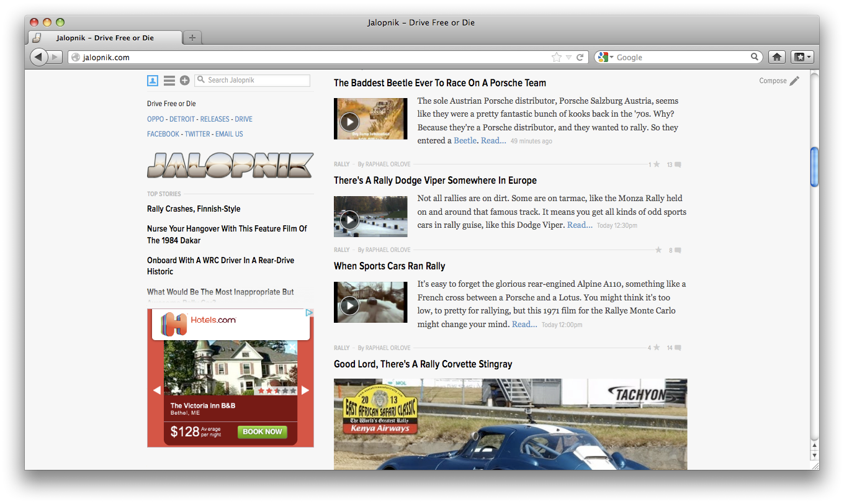
Task: Click Read... link in the Beetle article
Action: pyautogui.click(x=493, y=141)
